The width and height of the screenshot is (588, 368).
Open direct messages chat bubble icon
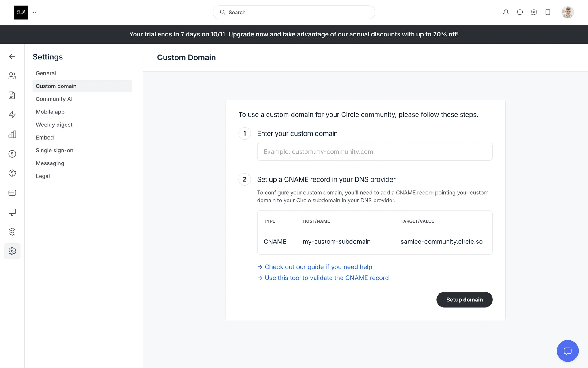point(520,12)
